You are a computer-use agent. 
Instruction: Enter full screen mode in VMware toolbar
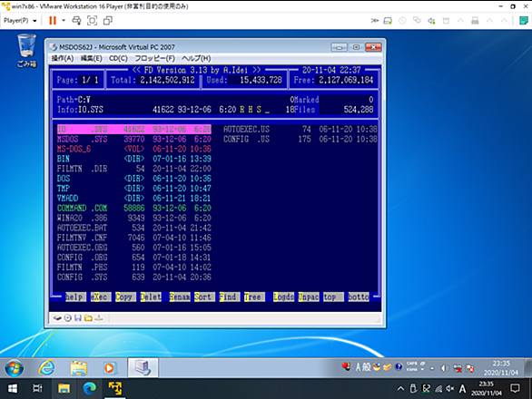(92, 21)
